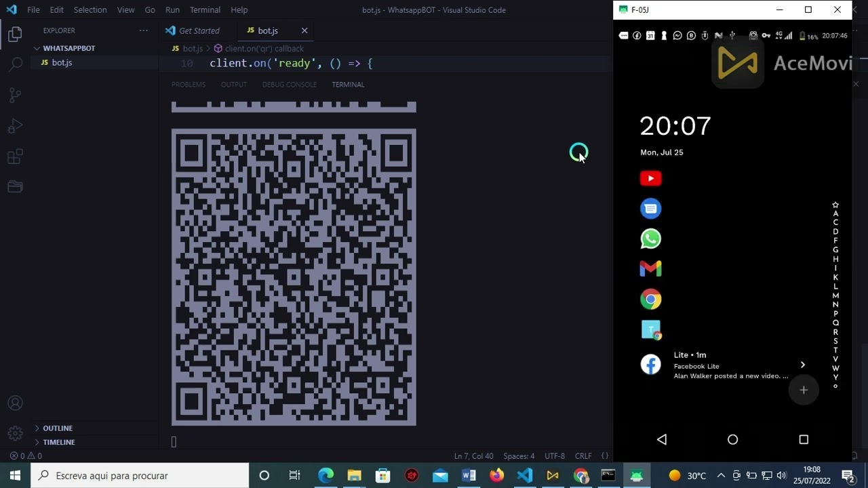868x488 pixels.
Task: Open Firefox from the taskbar
Action: tap(497, 476)
